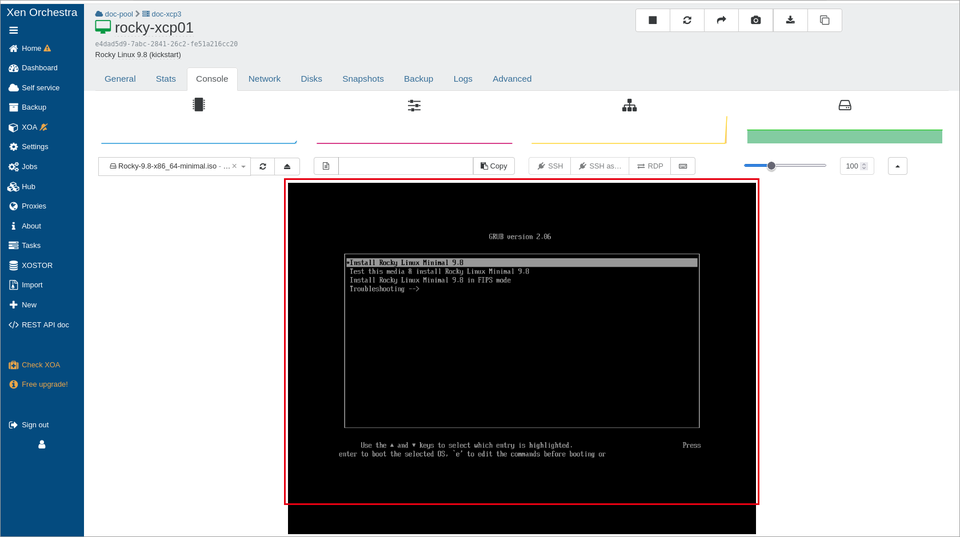Click the memory sliders icon
This screenshot has width=960, height=537.
(414, 105)
